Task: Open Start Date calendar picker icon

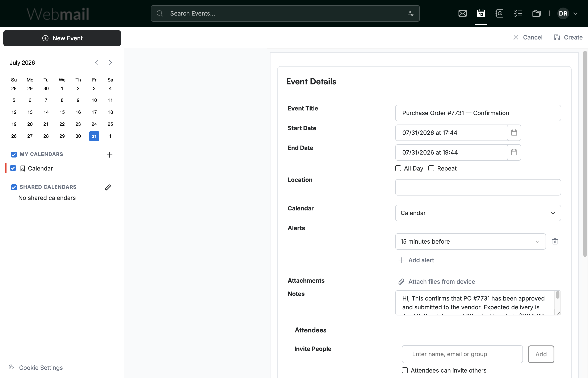Action: 514,133
